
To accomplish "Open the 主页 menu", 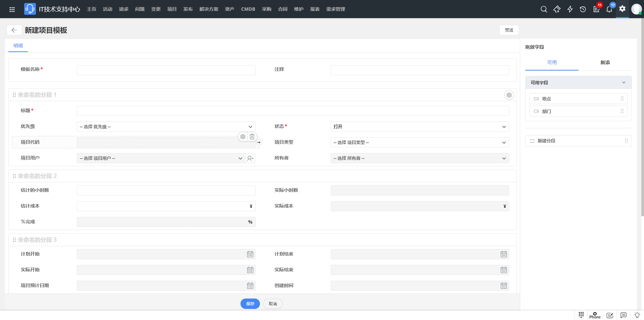I will [92, 9].
